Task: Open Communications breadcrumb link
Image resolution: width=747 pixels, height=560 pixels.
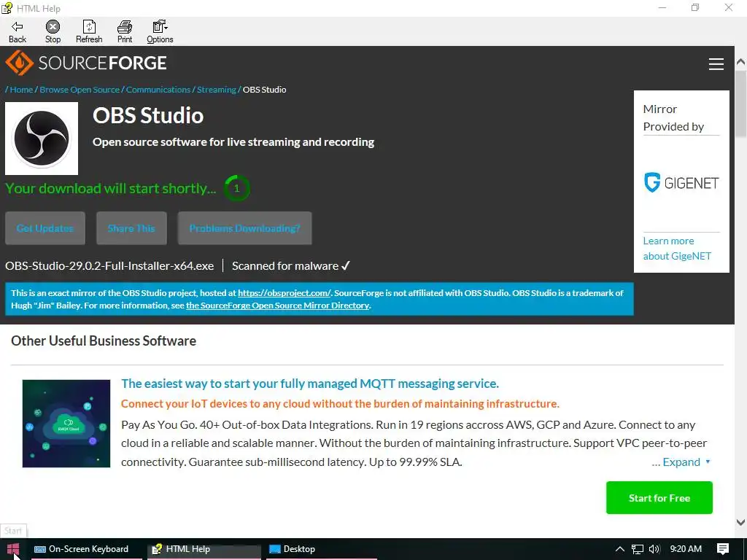Action: (x=158, y=90)
